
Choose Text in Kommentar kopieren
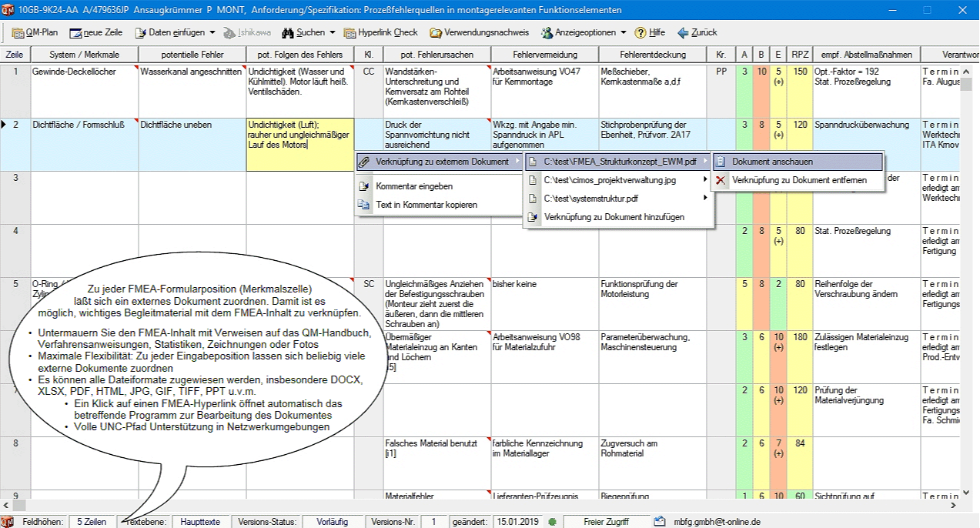click(x=426, y=205)
